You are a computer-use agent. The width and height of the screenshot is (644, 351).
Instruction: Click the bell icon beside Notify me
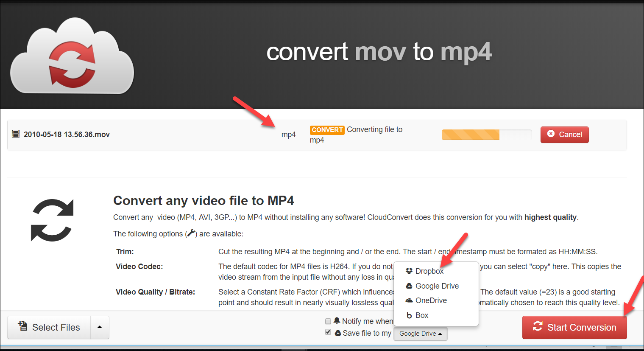[337, 320]
